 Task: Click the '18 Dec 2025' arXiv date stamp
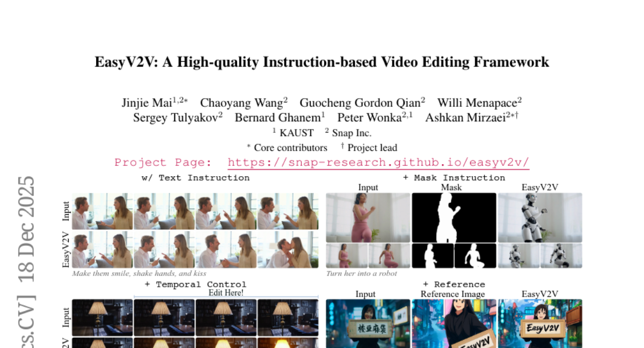pos(26,228)
